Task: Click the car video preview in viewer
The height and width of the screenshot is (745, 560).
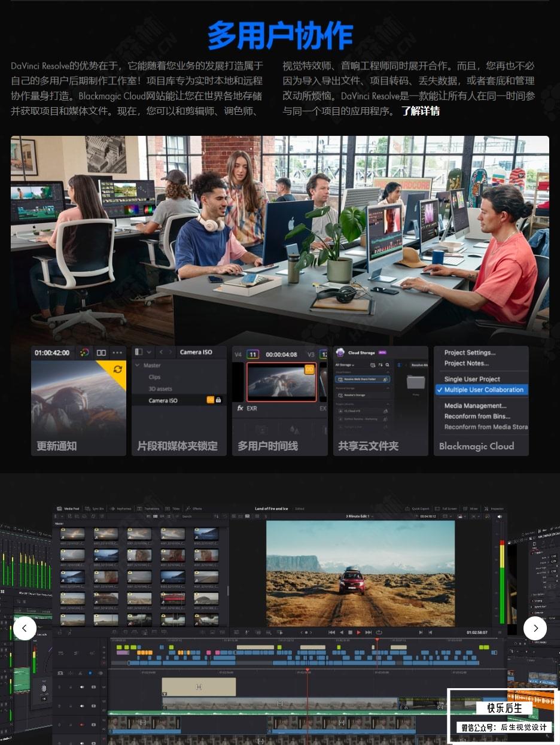Action: coord(360,573)
